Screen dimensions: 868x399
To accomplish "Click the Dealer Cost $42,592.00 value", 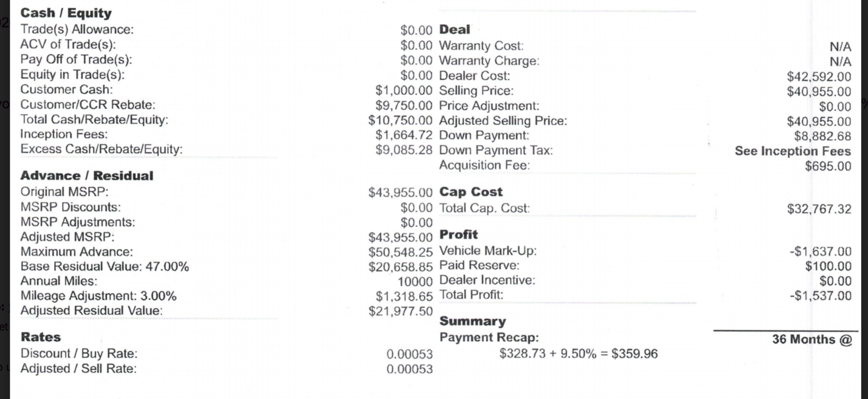I will [819, 77].
